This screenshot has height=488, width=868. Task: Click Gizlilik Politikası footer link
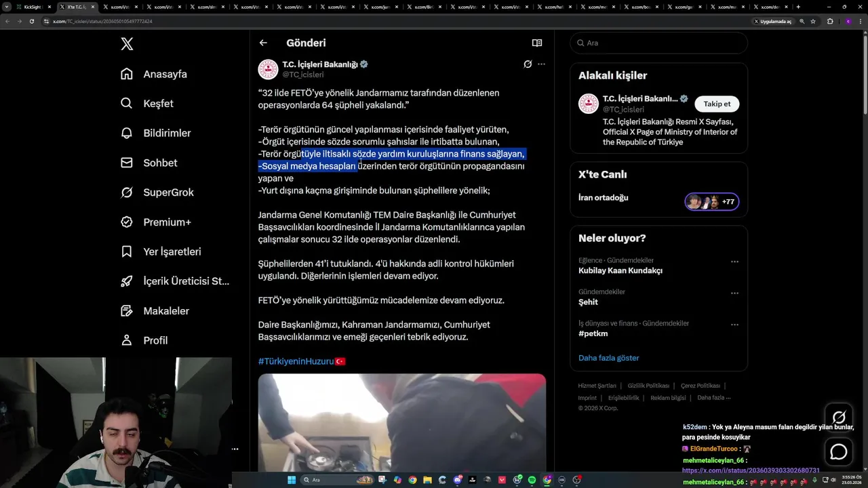click(648, 386)
